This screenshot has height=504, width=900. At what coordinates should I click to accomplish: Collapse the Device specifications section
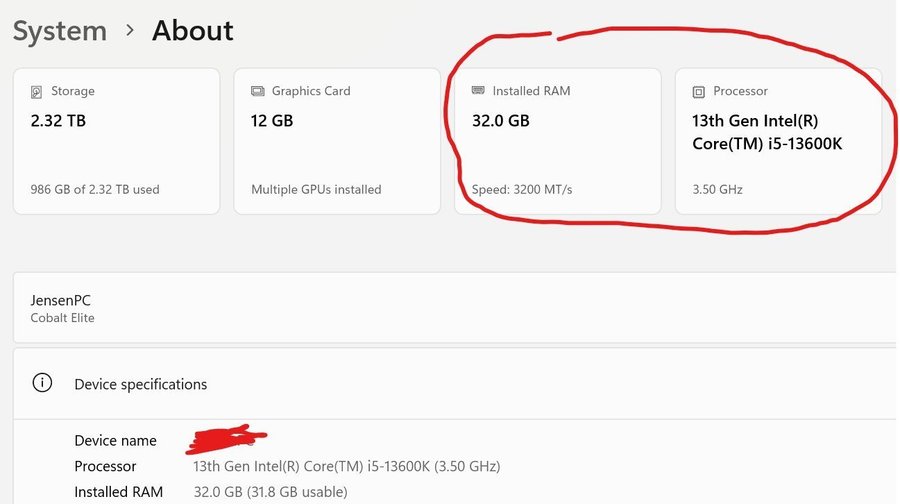[x=456, y=383]
